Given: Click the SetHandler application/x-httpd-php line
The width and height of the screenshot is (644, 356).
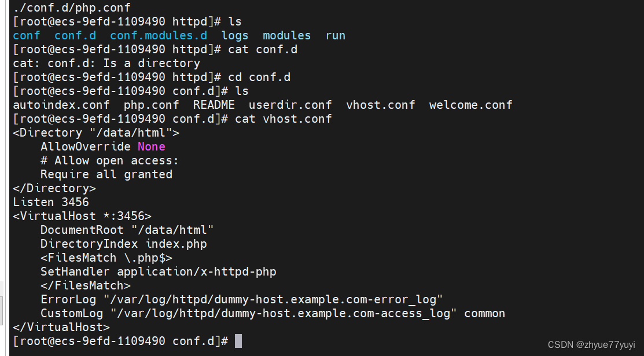Looking at the screenshot, I should point(158,271).
